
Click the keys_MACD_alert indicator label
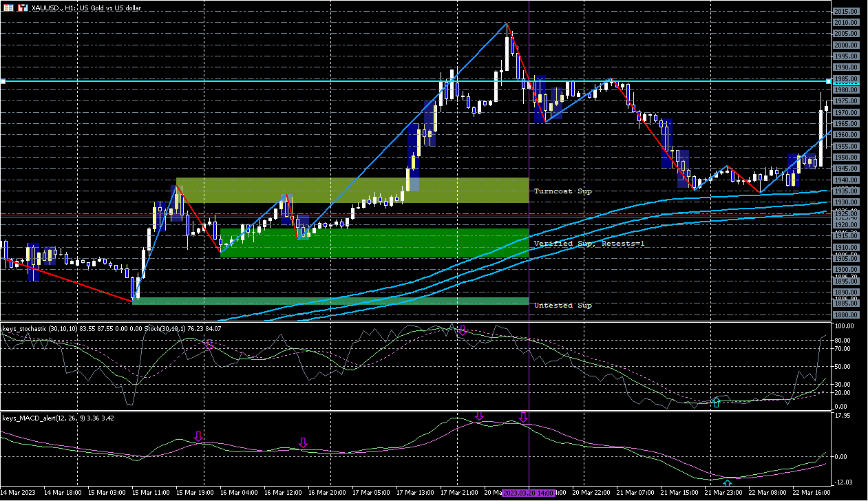tap(59, 418)
